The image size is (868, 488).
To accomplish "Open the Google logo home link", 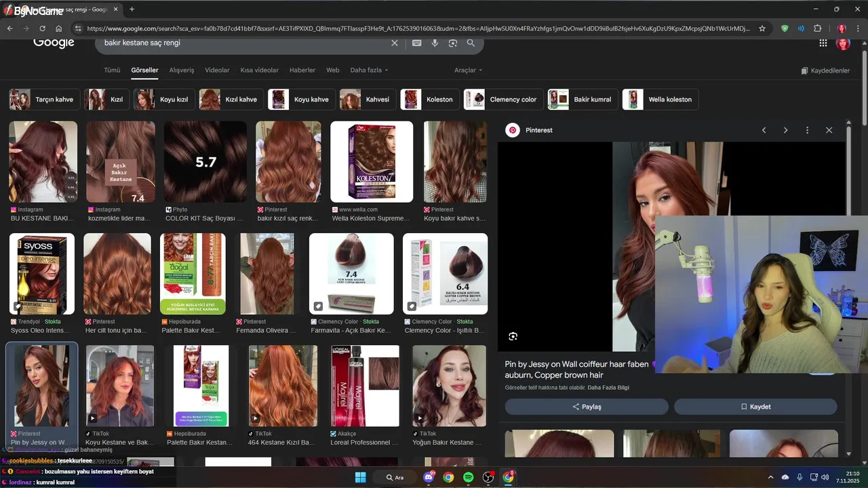I will 54,43.
